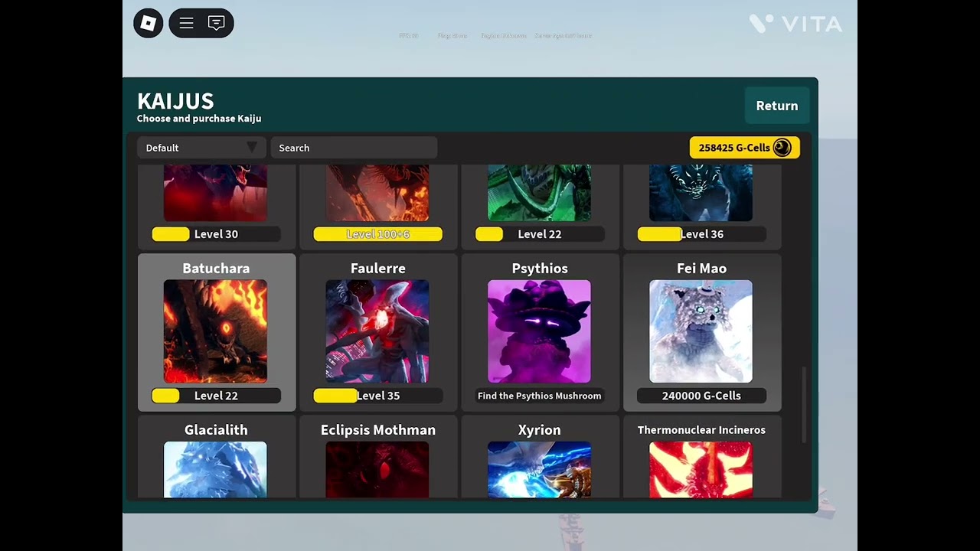The image size is (980, 551).
Task: Click the green kaiju Level 22 bar
Action: (x=539, y=234)
